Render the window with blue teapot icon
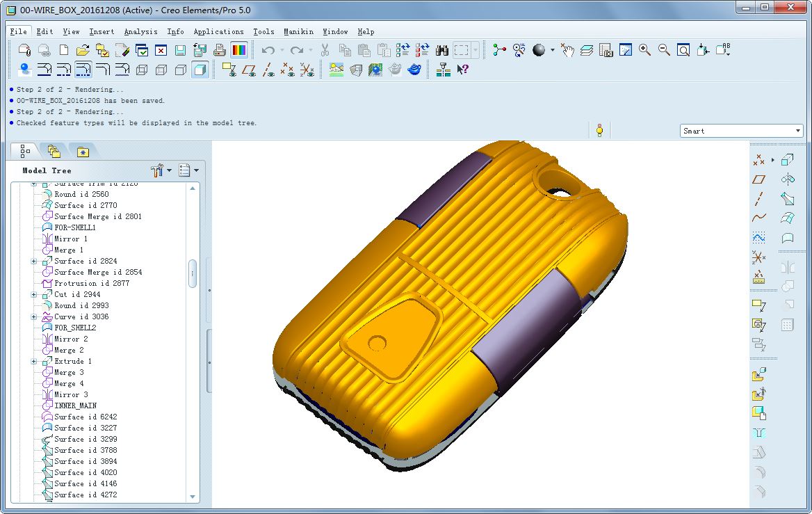The image size is (812, 514). click(414, 70)
